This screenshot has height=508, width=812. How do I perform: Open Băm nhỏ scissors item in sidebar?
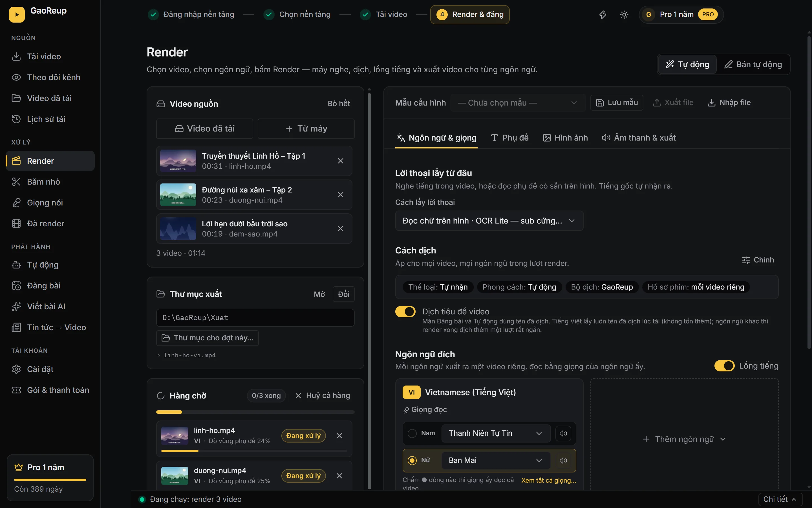pos(50,182)
